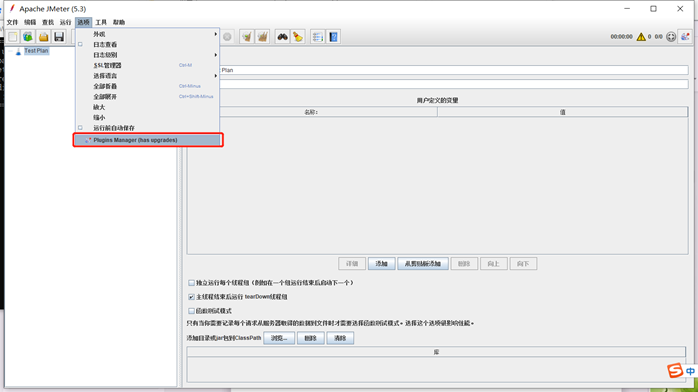This screenshot has height=392, width=698.
Task: Open the 编辑 menu
Action: pyautogui.click(x=30, y=22)
